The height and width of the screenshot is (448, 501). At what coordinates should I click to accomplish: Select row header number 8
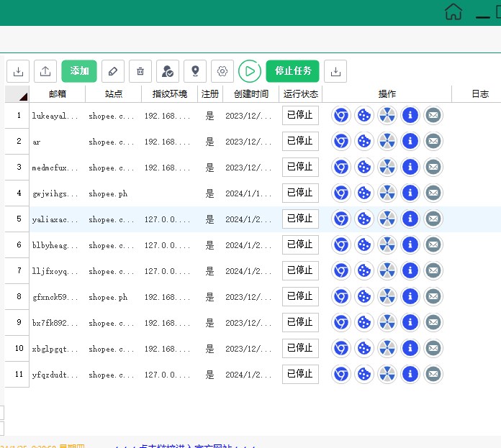[17, 296]
